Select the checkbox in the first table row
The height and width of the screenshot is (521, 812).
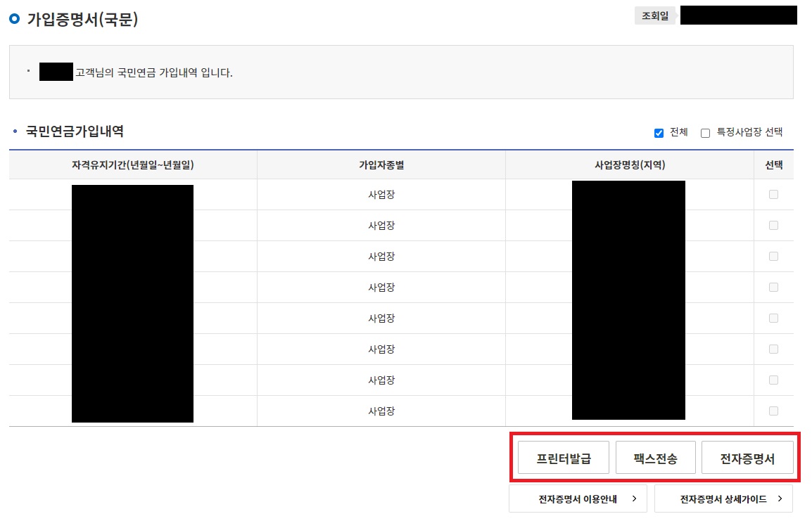pos(774,194)
